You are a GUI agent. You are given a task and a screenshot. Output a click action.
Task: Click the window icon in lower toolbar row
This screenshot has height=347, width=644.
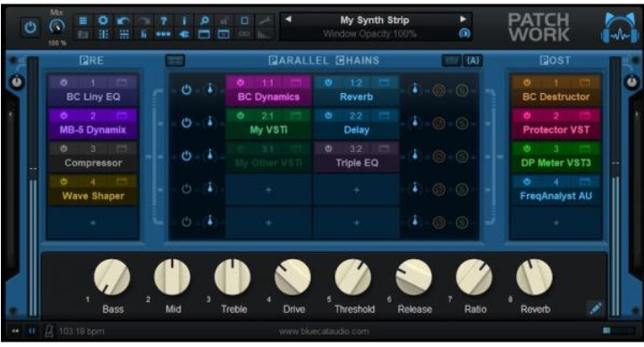point(204,34)
